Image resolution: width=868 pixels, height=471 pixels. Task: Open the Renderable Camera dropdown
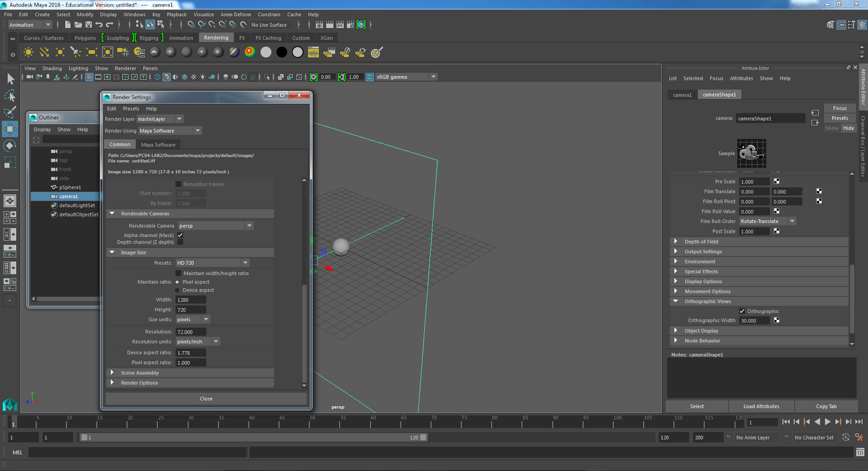tap(215, 226)
